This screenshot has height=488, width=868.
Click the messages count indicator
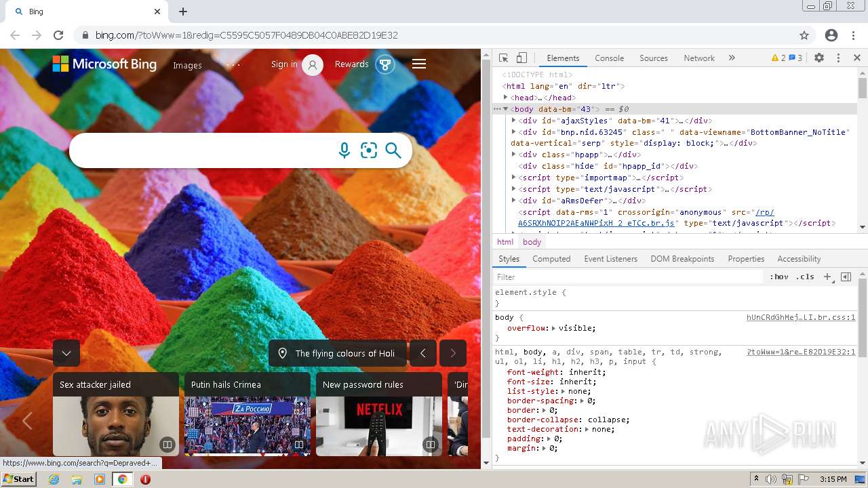(795, 58)
